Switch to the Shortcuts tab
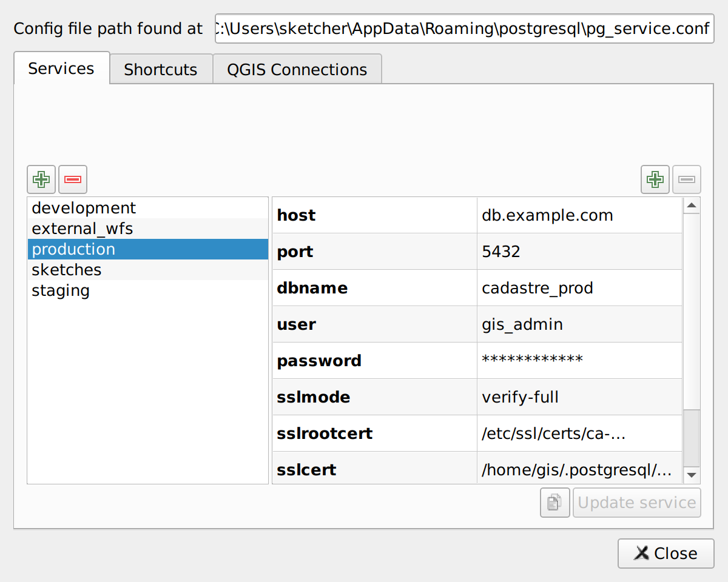This screenshot has width=728, height=582. tap(161, 69)
